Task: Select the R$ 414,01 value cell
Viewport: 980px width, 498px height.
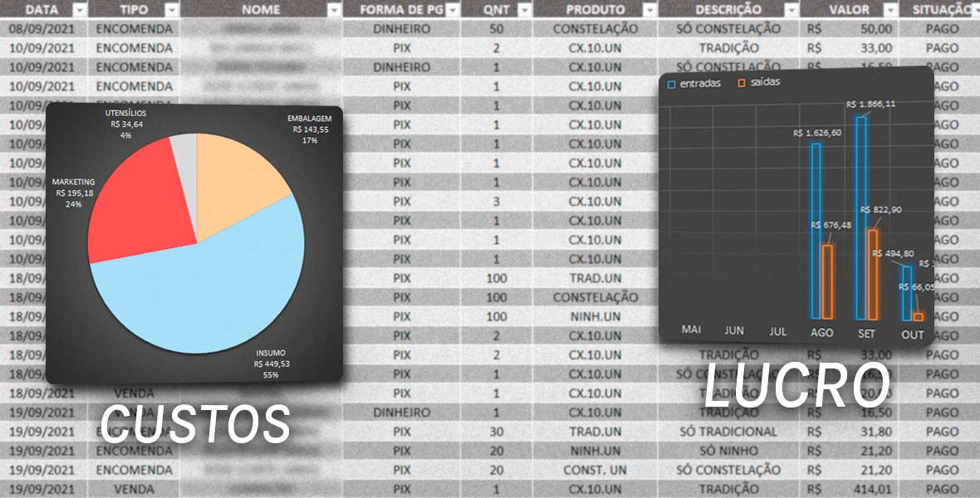Action: (x=853, y=489)
